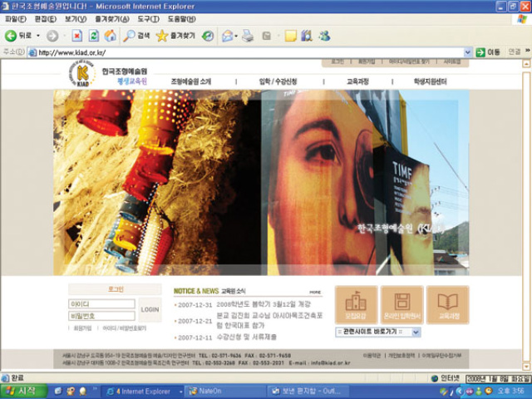Click the 학생지원센터 navigation link
Screen dimensions: 532x399
click(430, 81)
